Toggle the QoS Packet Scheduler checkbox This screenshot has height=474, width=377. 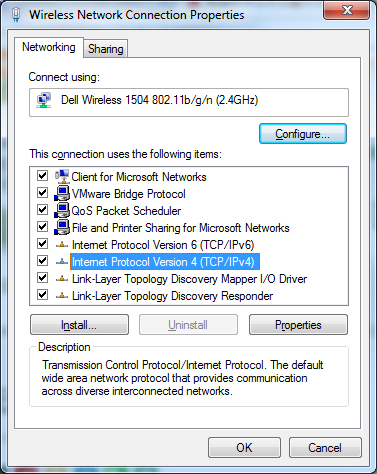coord(42,210)
